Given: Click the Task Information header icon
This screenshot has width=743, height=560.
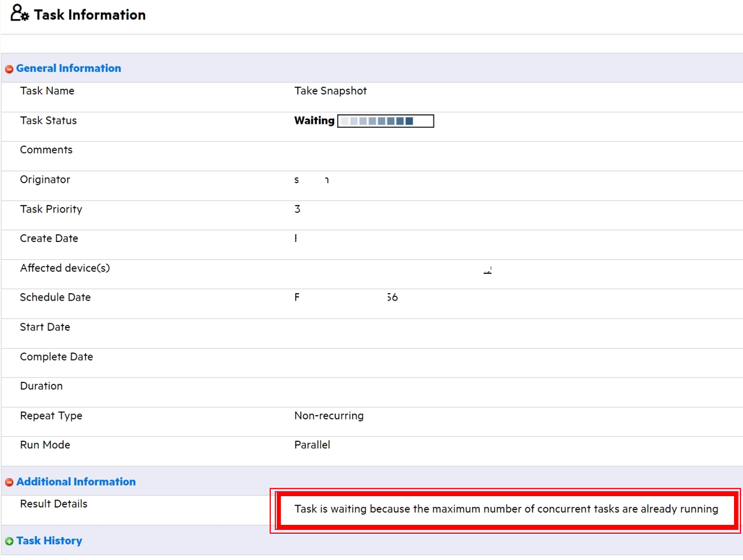Looking at the screenshot, I should click(x=19, y=14).
